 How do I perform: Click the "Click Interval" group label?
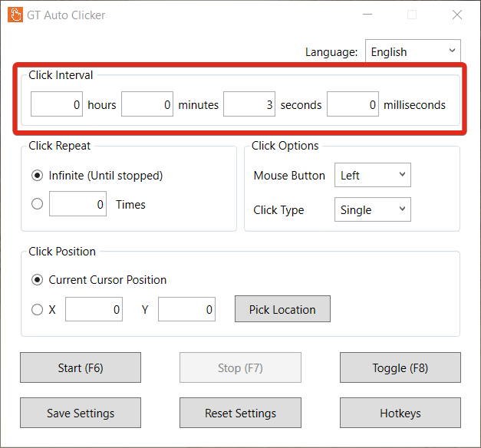pos(61,75)
